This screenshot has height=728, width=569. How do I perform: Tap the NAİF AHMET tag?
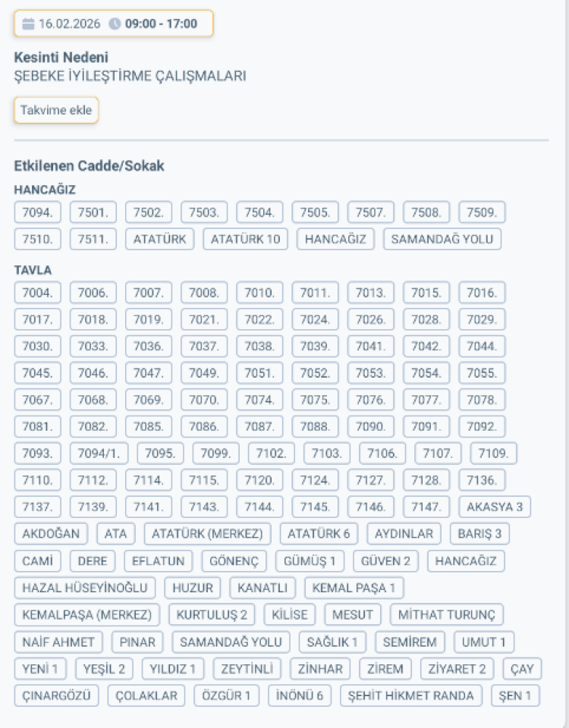pyautogui.click(x=58, y=642)
